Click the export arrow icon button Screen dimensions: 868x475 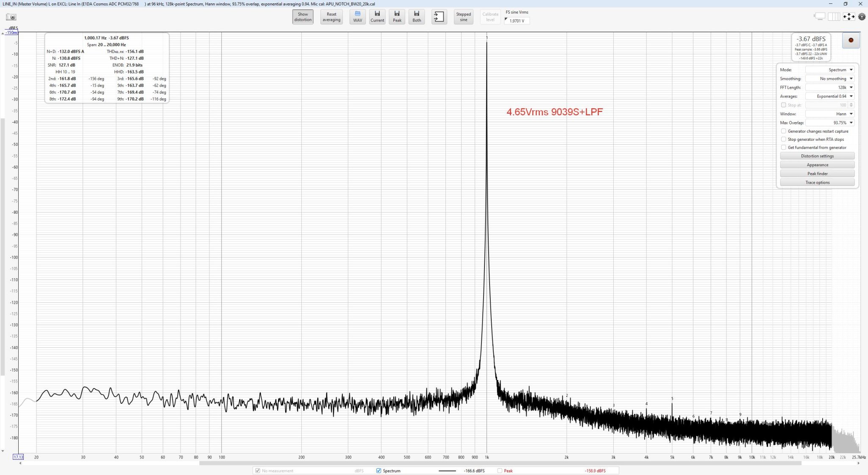point(439,17)
